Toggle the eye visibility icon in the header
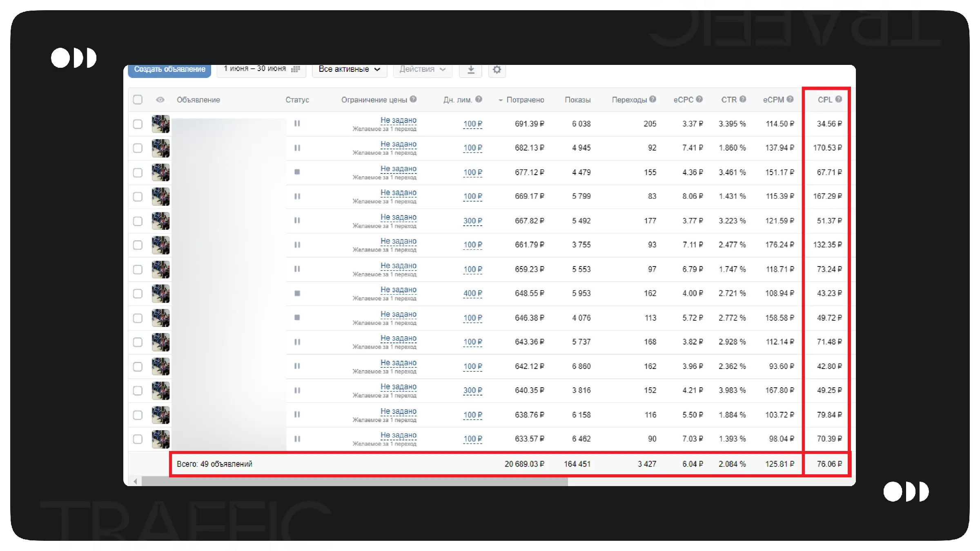The width and height of the screenshot is (980, 551). pyautogui.click(x=160, y=100)
